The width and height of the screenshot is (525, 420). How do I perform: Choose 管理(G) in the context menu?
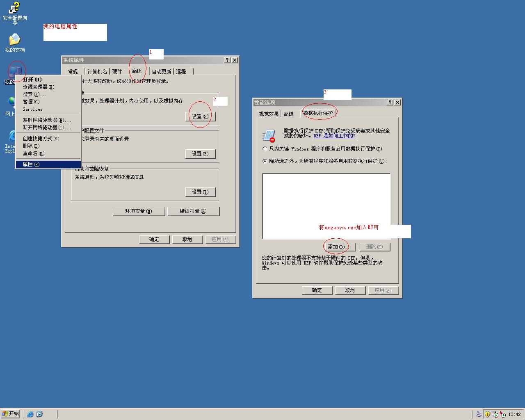click(x=31, y=102)
